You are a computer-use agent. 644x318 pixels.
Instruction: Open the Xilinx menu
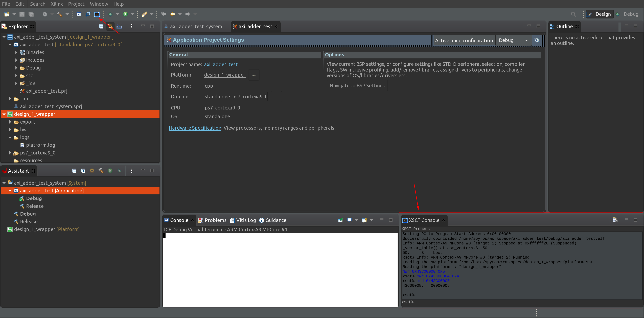[57, 4]
